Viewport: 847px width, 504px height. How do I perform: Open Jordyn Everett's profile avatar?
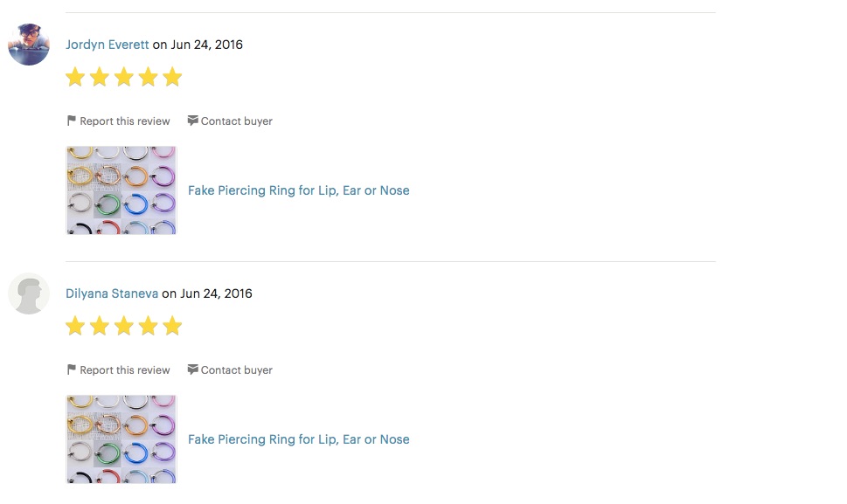click(29, 45)
